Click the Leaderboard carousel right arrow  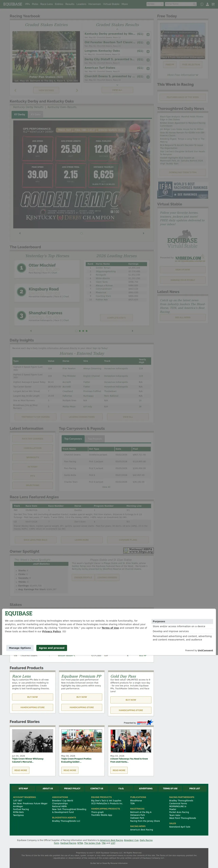click(132, 331)
